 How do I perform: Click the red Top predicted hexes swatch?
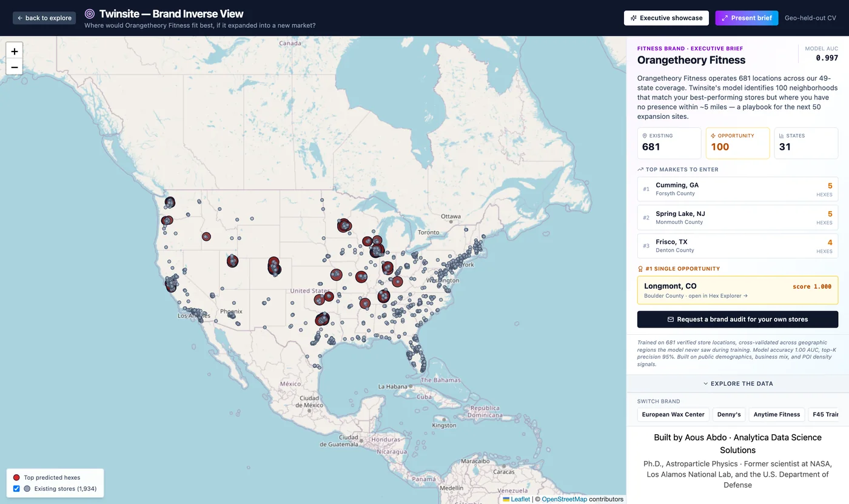(x=16, y=478)
